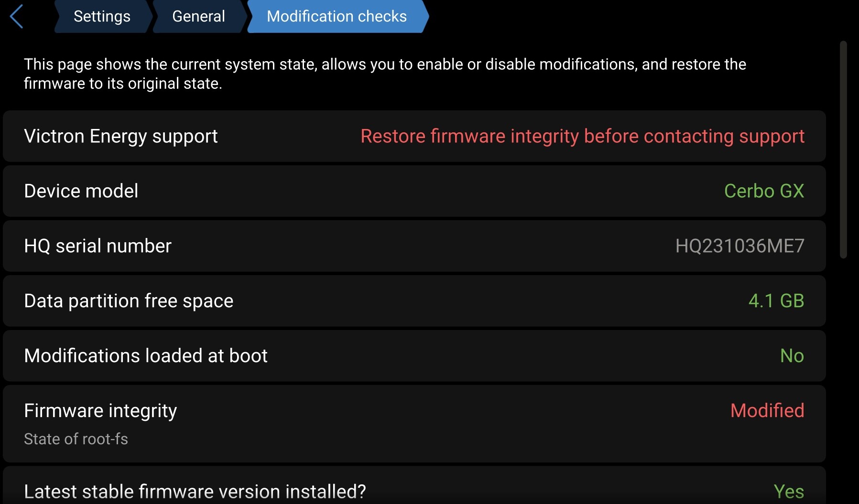The width and height of the screenshot is (859, 504).
Task: Click serial number HQ231036ME7
Action: (739, 246)
